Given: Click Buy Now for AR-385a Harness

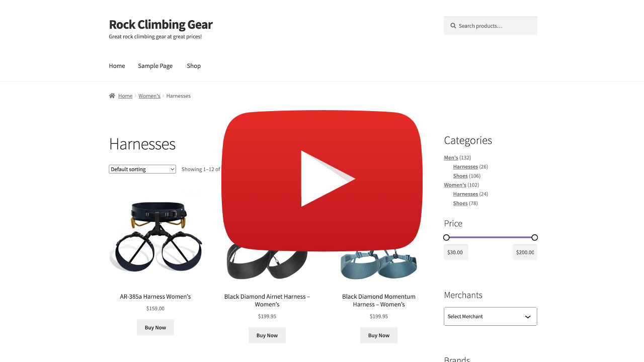Looking at the screenshot, I should [155, 327].
